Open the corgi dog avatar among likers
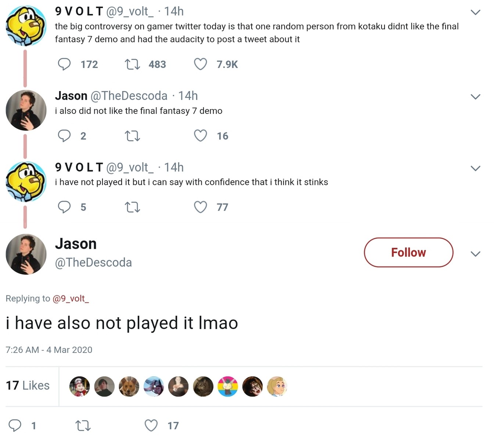494x448 pixels. [x=129, y=386]
